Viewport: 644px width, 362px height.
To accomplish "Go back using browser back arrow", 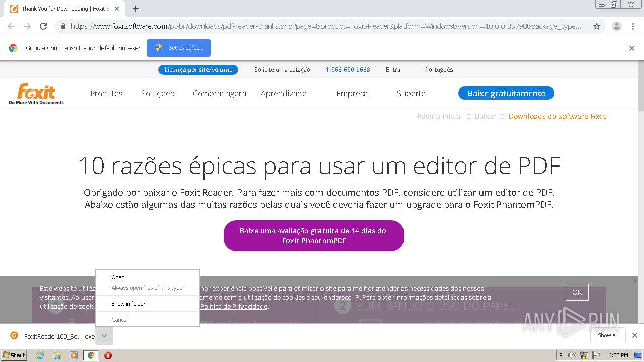I will (11, 26).
